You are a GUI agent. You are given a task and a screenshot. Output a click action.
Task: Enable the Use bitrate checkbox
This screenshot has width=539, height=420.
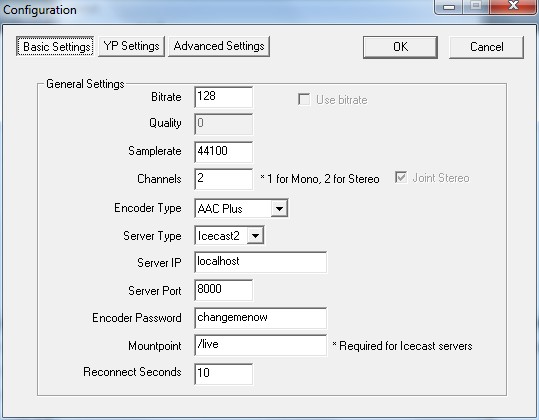pos(304,100)
